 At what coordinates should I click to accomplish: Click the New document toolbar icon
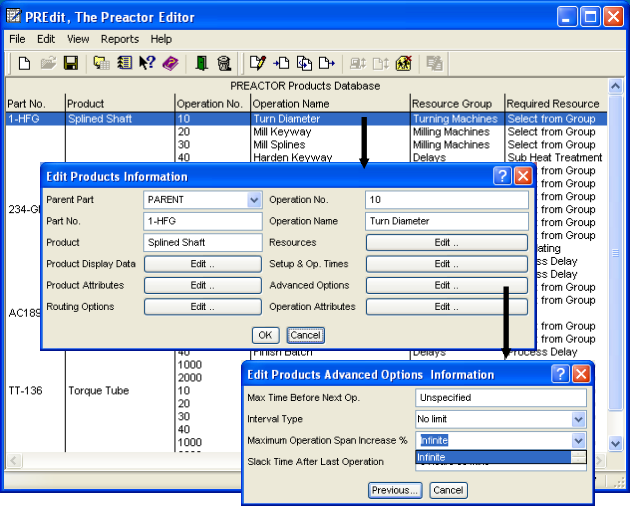[25, 63]
